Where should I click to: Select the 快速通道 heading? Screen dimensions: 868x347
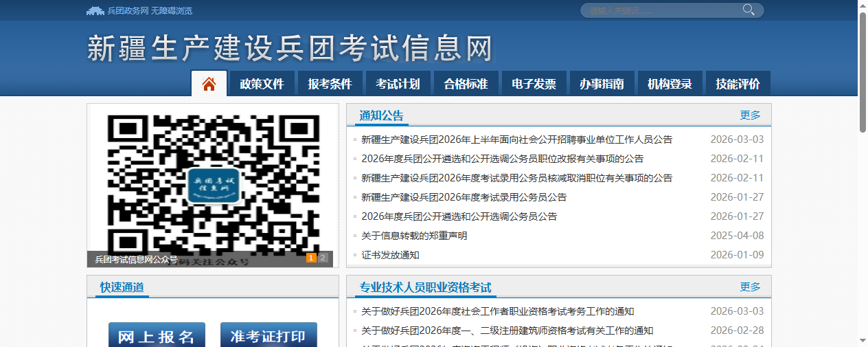pos(122,287)
